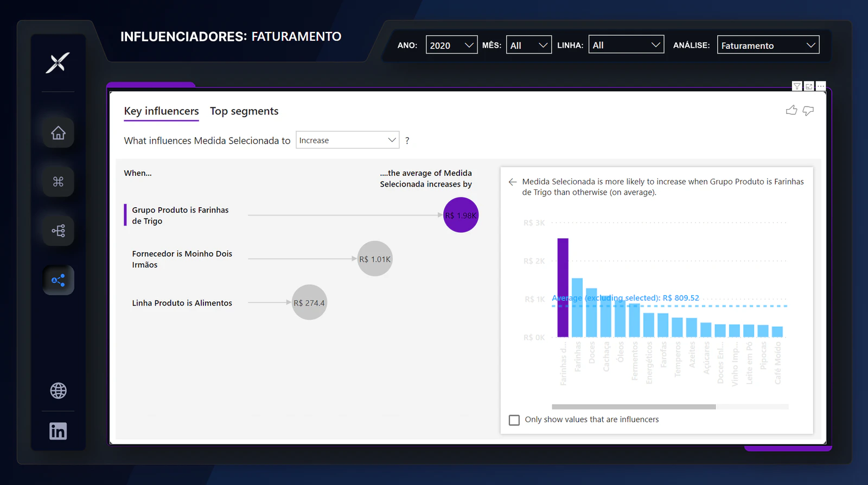Select the R$ 274.4 influencer bubble
Viewport: 868px width, 485px height.
pyautogui.click(x=309, y=303)
